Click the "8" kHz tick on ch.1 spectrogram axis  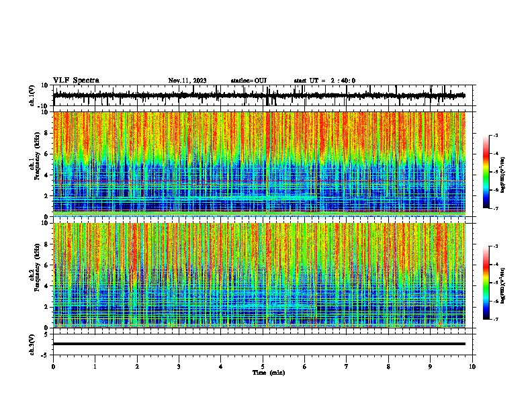point(47,133)
